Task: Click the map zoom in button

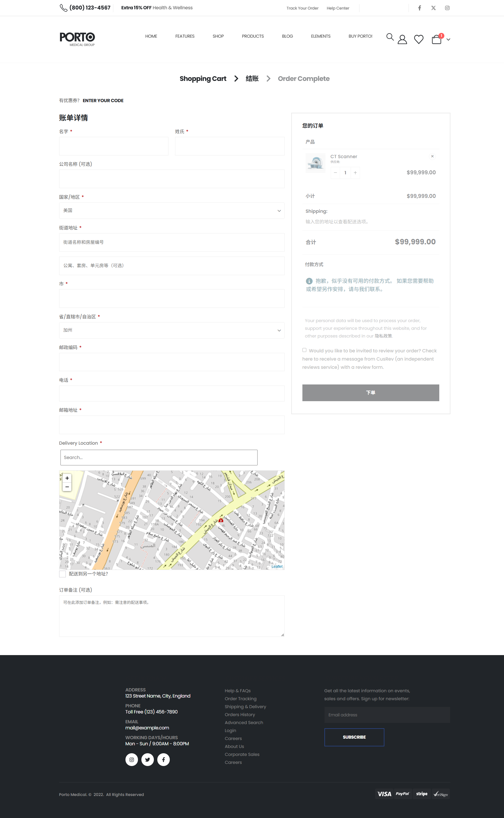Action: (67, 478)
